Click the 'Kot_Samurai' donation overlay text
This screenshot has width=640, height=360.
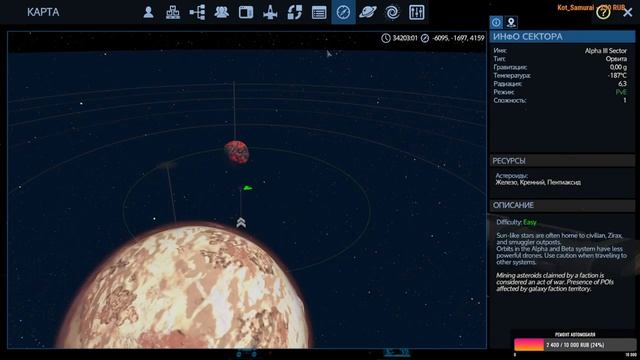(x=576, y=8)
